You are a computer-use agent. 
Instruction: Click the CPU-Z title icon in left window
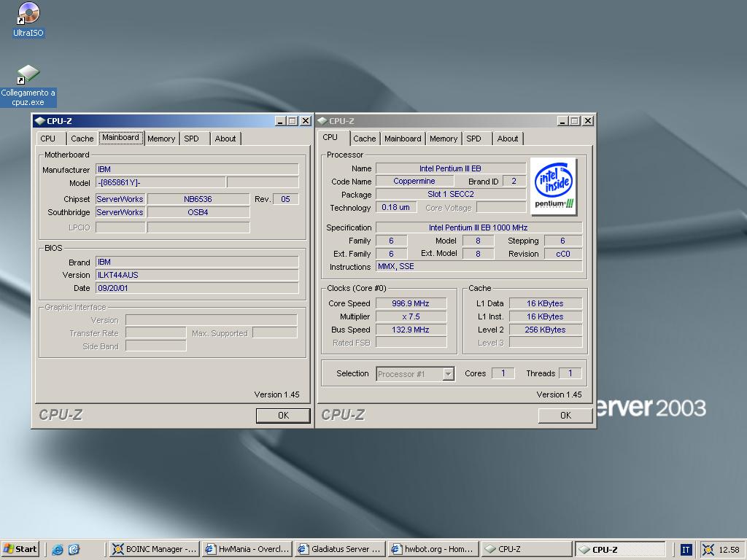[x=40, y=121]
